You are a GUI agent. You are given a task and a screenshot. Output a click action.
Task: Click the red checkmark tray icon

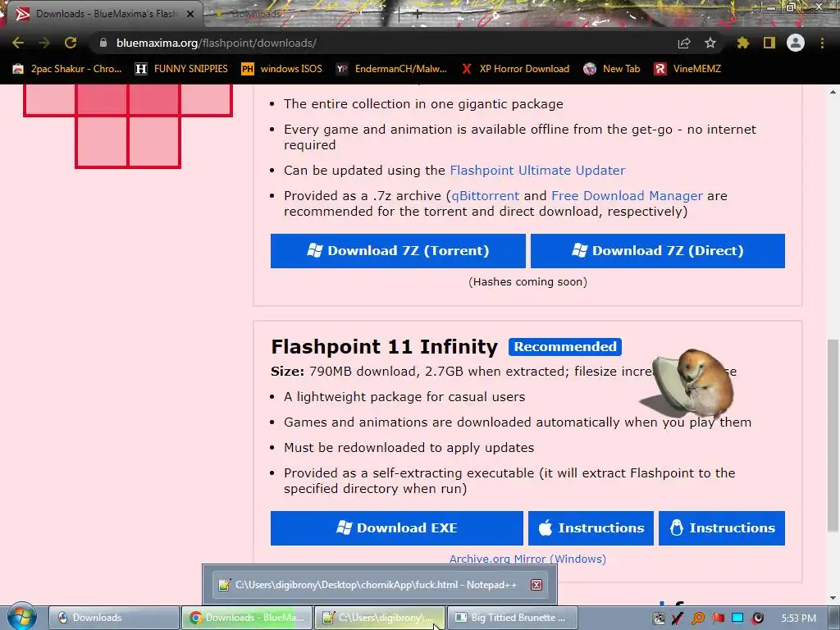678,619
